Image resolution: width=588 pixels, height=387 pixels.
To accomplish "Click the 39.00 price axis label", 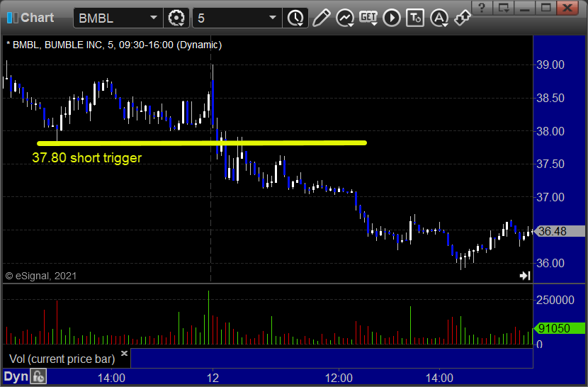I will pos(550,65).
